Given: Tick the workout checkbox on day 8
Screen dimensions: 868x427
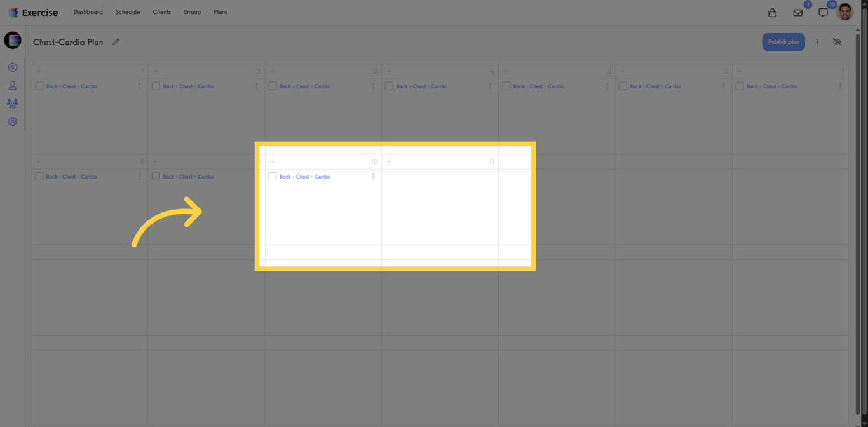Looking at the screenshot, I should click(39, 177).
